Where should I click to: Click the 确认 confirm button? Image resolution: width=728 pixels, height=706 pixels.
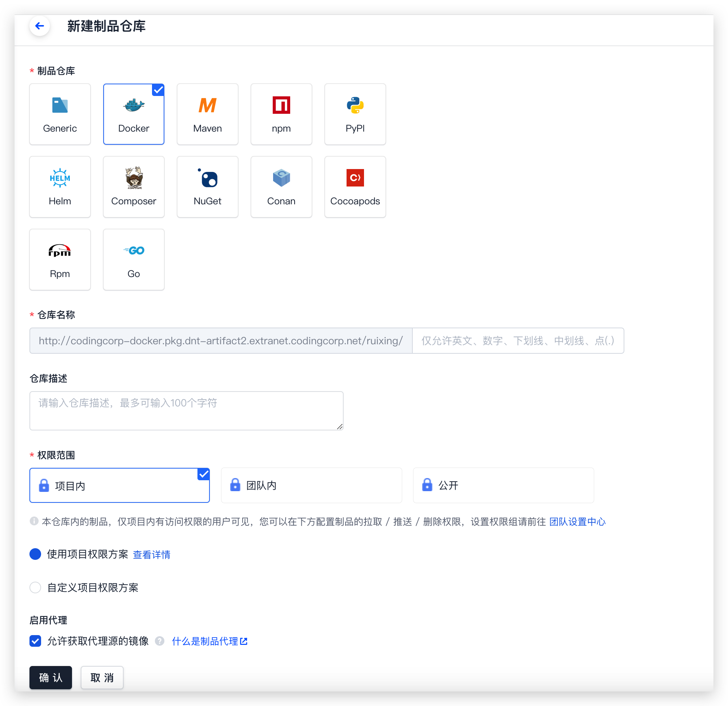51,678
